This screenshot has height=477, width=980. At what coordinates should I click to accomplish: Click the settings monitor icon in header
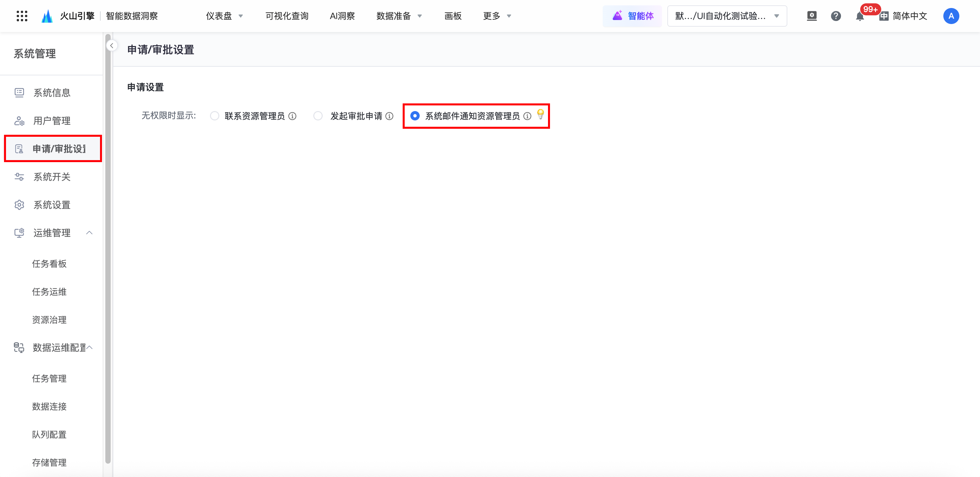(811, 16)
